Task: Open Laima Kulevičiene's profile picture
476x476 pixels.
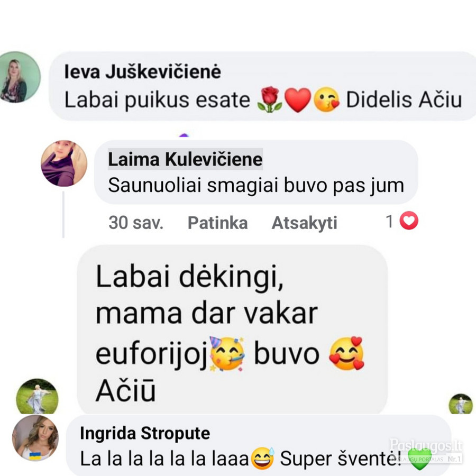Action: click(x=64, y=163)
